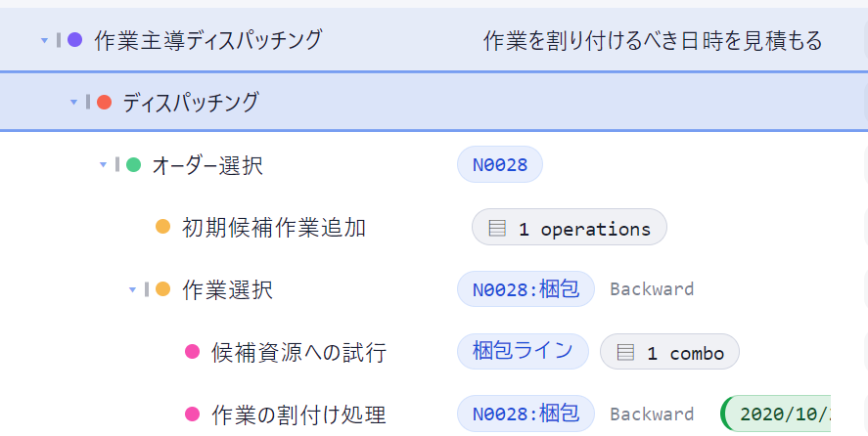Click the pink dot beside 候補資源への試行
The width and height of the screenshot is (868, 436).
[192, 351]
